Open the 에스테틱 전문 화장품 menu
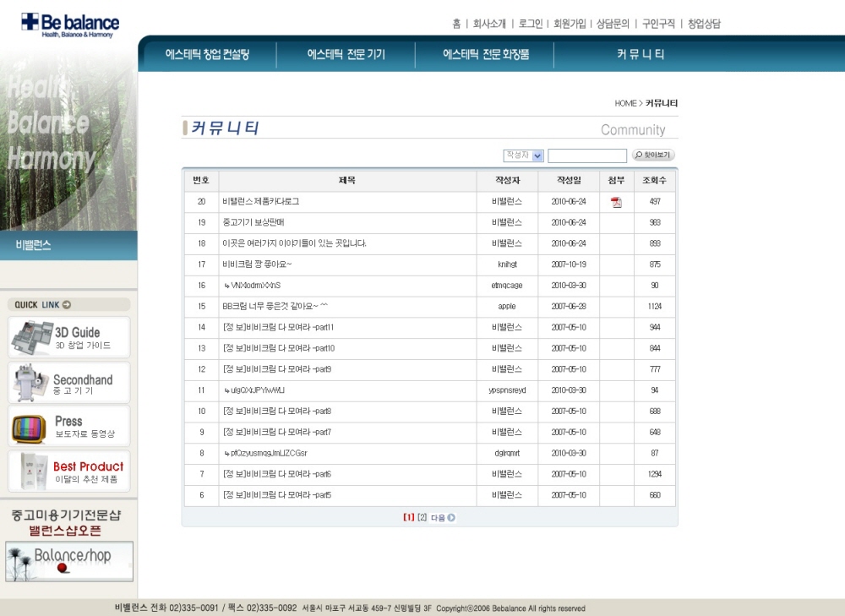The image size is (845, 616). [485, 55]
